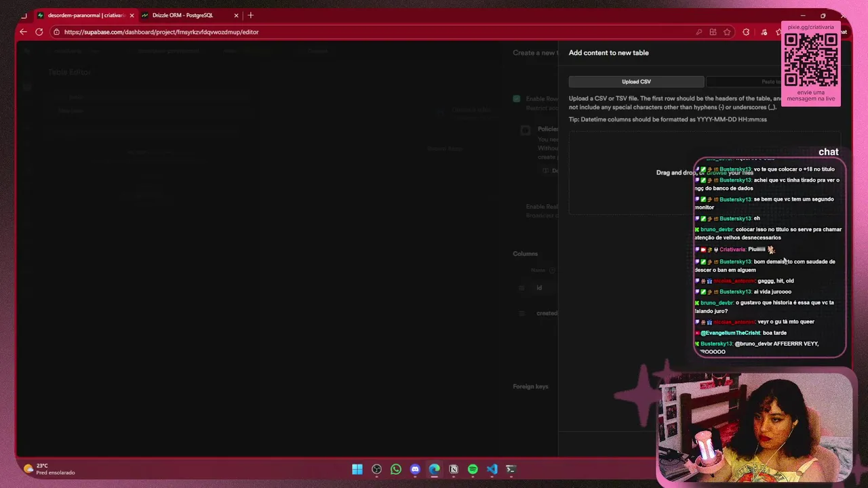Click the drag handle of the created column

point(521,313)
